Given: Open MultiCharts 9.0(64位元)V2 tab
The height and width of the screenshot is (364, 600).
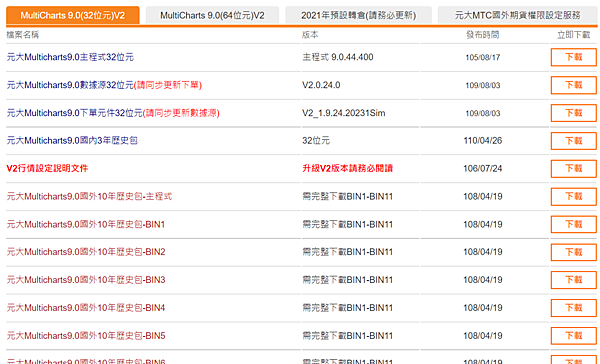Looking at the screenshot, I should (x=212, y=15).
